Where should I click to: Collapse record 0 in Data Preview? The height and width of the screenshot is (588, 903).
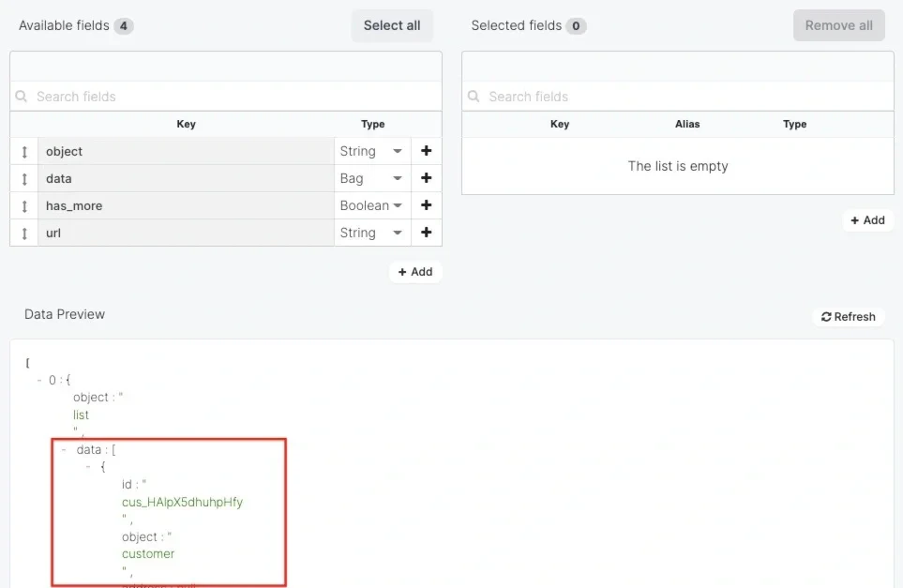(40, 380)
